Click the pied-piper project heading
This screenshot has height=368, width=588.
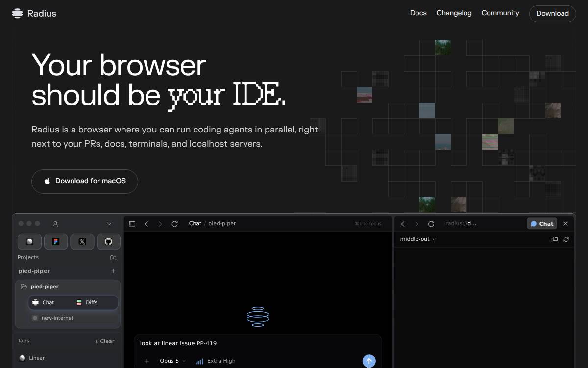[34, 271]
